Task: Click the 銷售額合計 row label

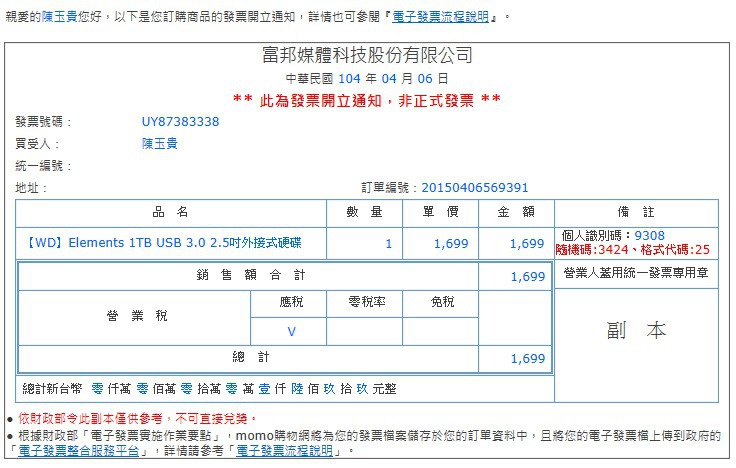Action: tap(251, 275)
